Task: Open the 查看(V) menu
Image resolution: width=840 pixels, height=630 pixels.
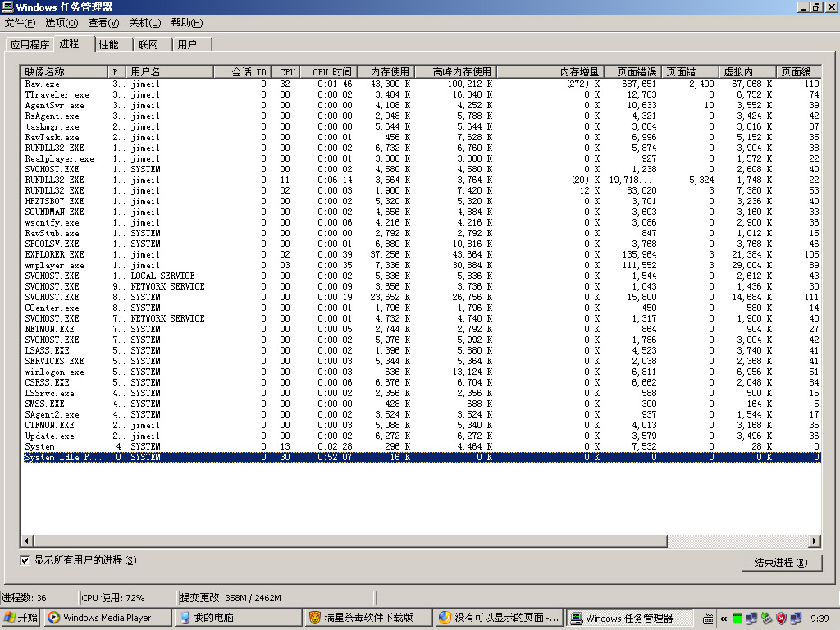Action: tap(103, 23)
